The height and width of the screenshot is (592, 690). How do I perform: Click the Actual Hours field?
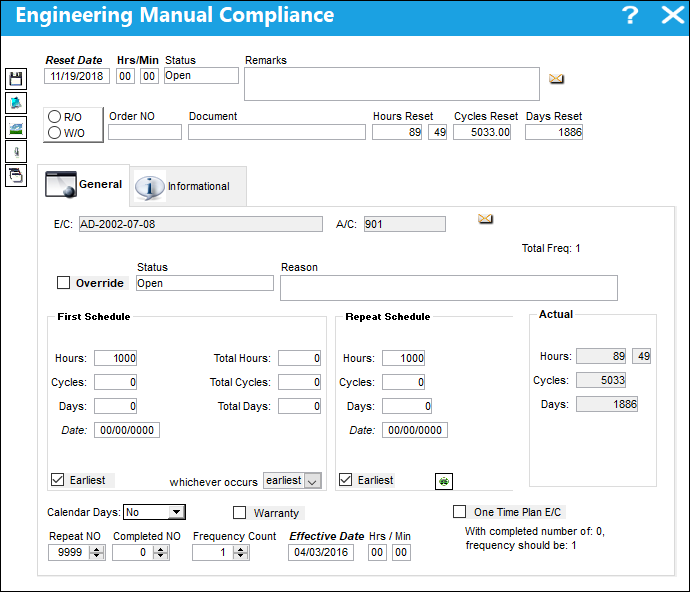click(601, 356)
